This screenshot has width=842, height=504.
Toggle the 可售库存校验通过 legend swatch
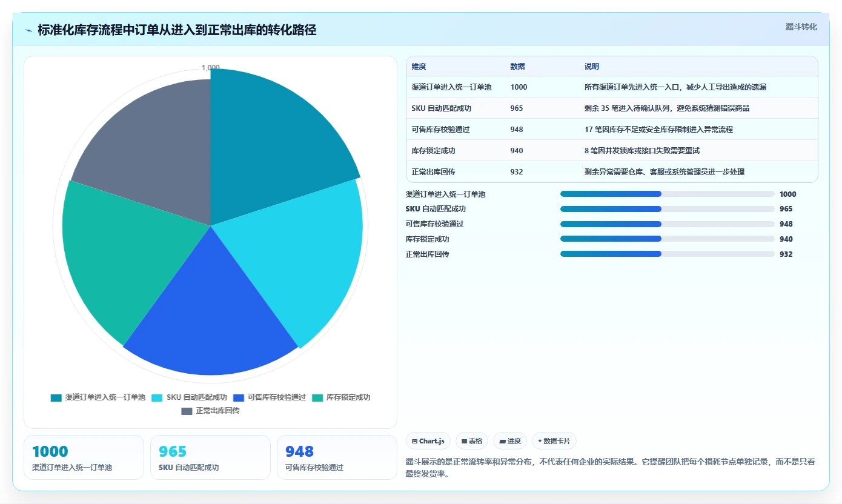coord(239,397)
